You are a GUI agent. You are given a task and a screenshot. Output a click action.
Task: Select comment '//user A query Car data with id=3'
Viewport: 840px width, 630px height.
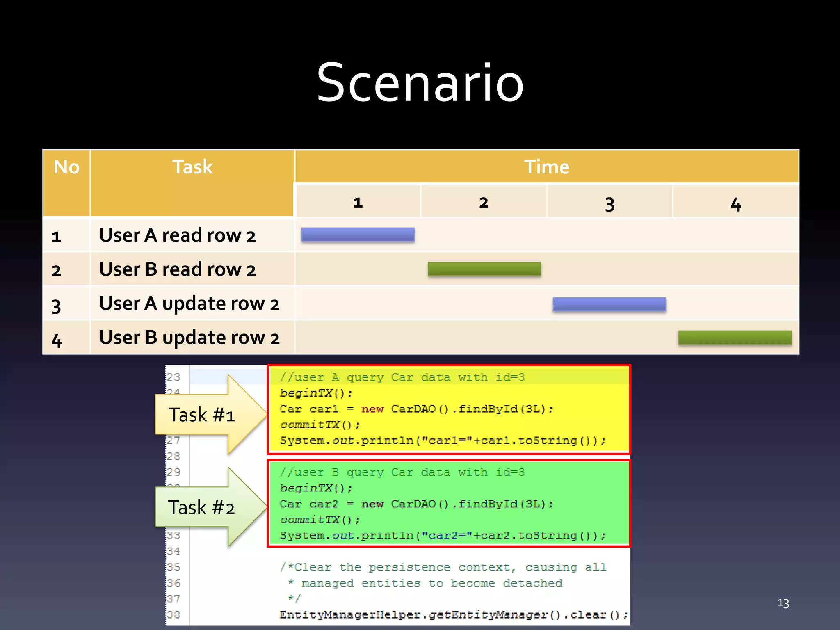402,377
